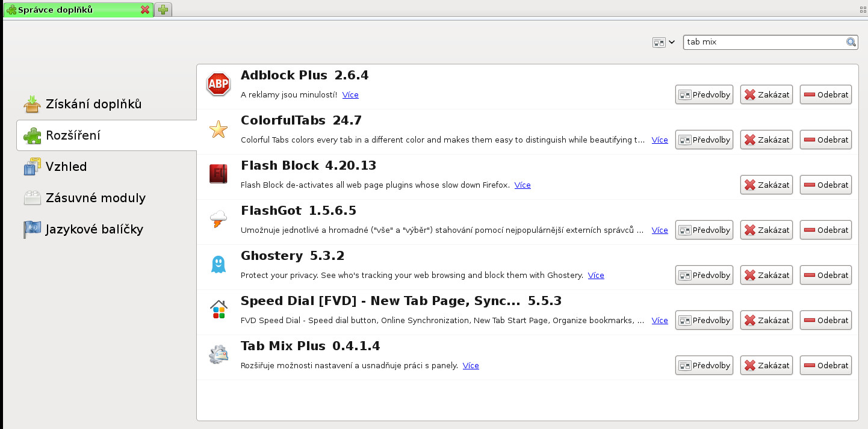Viewport: 868px width, 429px height.
Task: Open Předvolby for Tab Mix Plus
Action: point(704,365)
